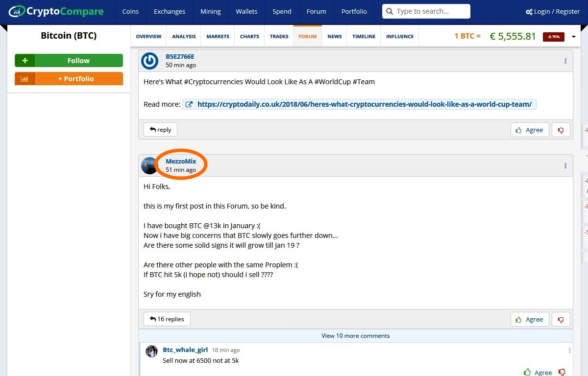Switch to the Analysis tab
The width and height of the screenshot is (588, 376).
click(184, 36)
